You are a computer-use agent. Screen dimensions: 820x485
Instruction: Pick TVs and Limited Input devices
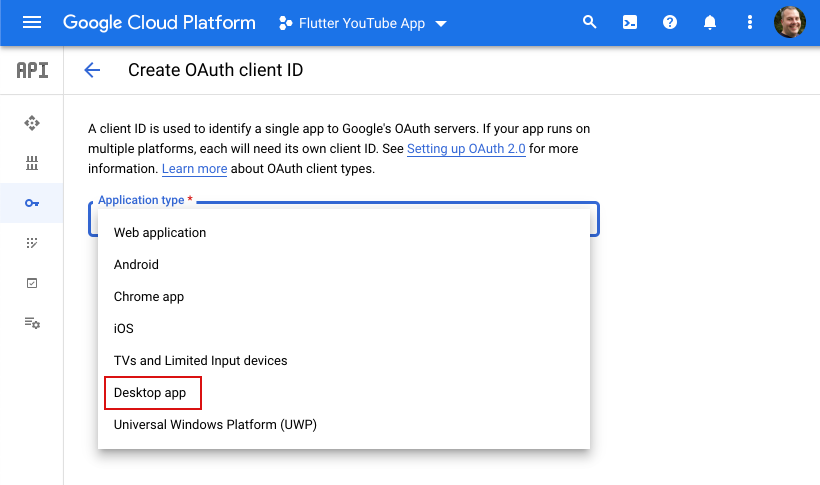pos(200,361)
